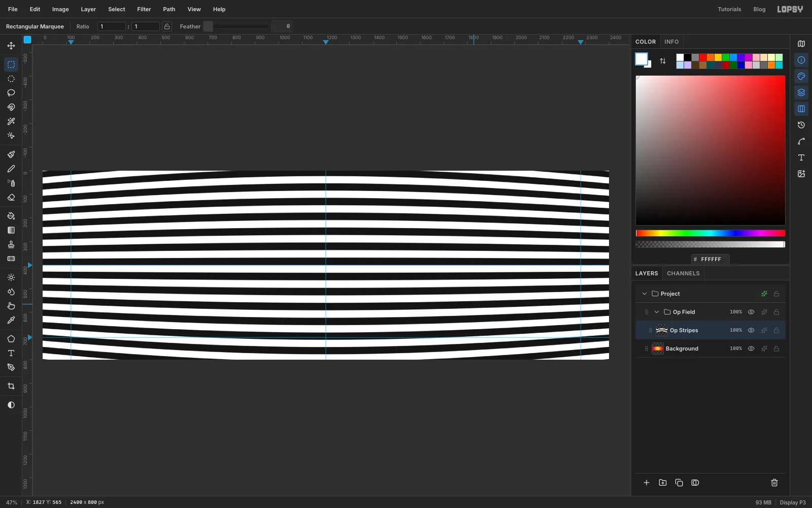Create a new layer group folder

[x=663, y=483]
